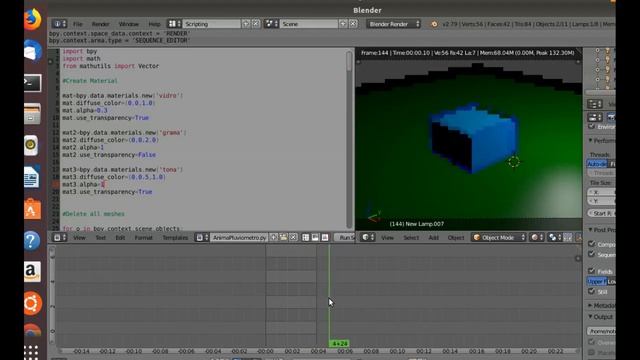Open the Amazon icon in the dock
The image size is (640, 360).
tap(33, 271)
